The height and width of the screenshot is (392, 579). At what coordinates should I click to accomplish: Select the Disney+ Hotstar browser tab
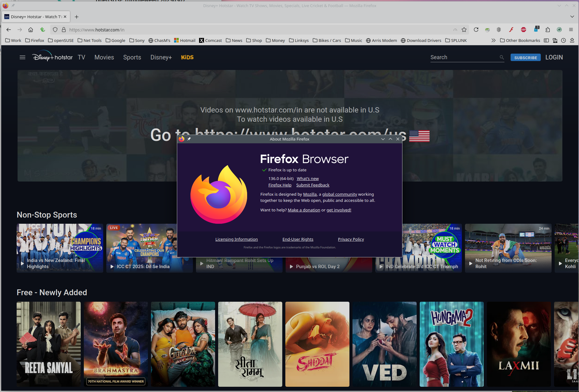click(36, 17)
